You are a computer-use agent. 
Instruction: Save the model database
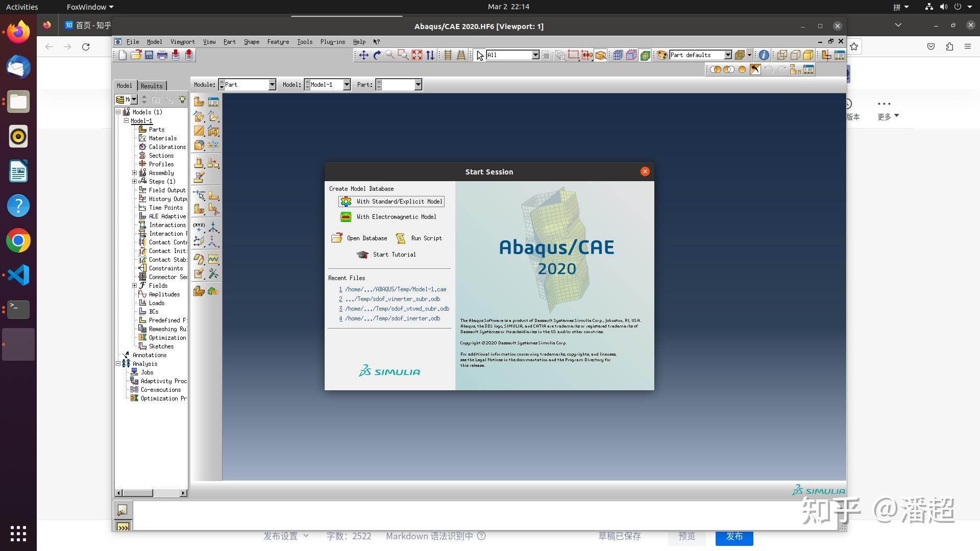[x=149, y=55]
